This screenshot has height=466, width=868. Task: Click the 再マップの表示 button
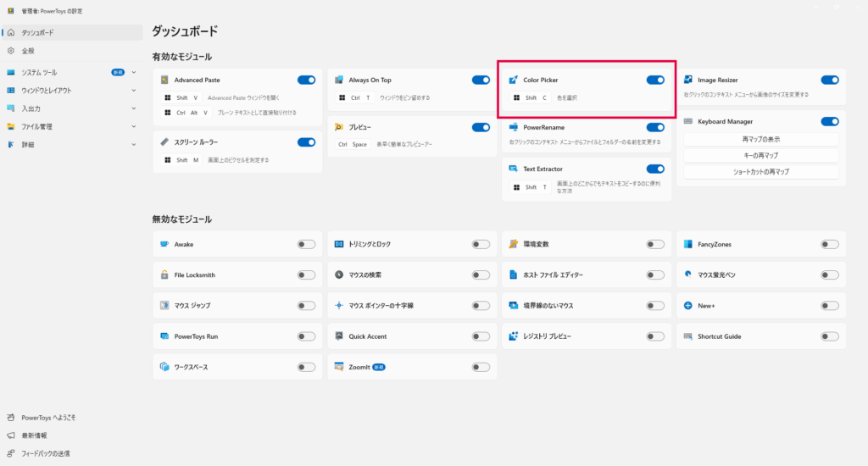pos(760,140)
